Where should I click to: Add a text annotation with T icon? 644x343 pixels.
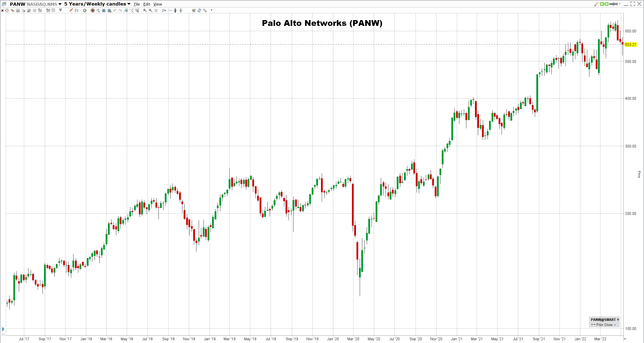(x=104, y=10)
